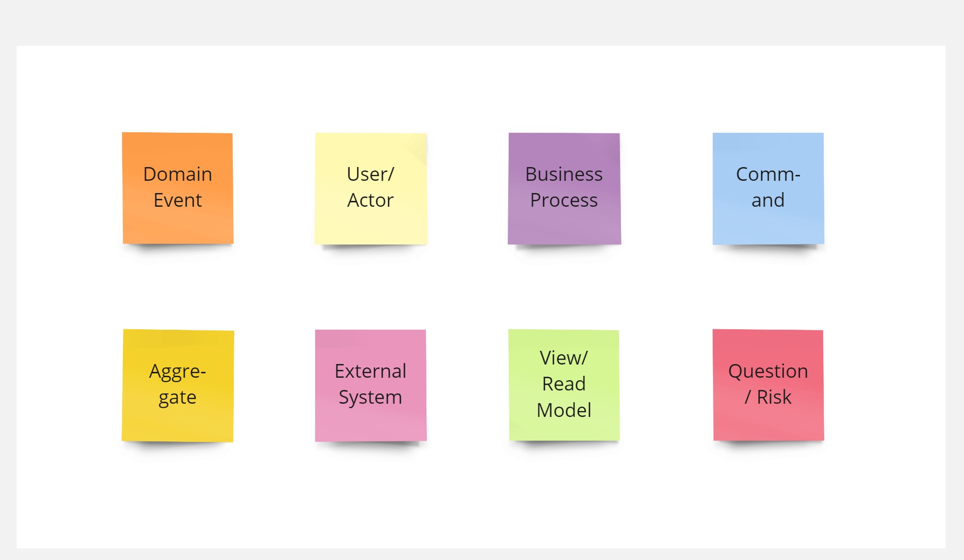Click the purple Business Process sticky note
Image resolution: width=964 pixels, height=560 pixels.
pos(564,189)
